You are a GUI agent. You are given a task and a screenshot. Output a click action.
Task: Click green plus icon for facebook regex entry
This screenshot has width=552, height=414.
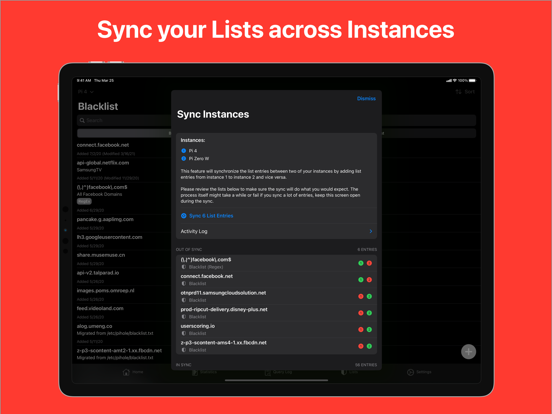click(x=360, y=263)
